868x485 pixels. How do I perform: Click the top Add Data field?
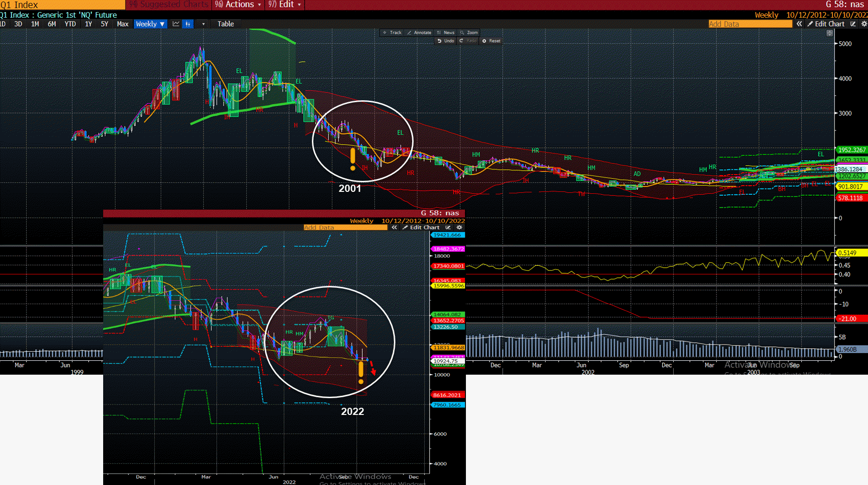point(749,24)
